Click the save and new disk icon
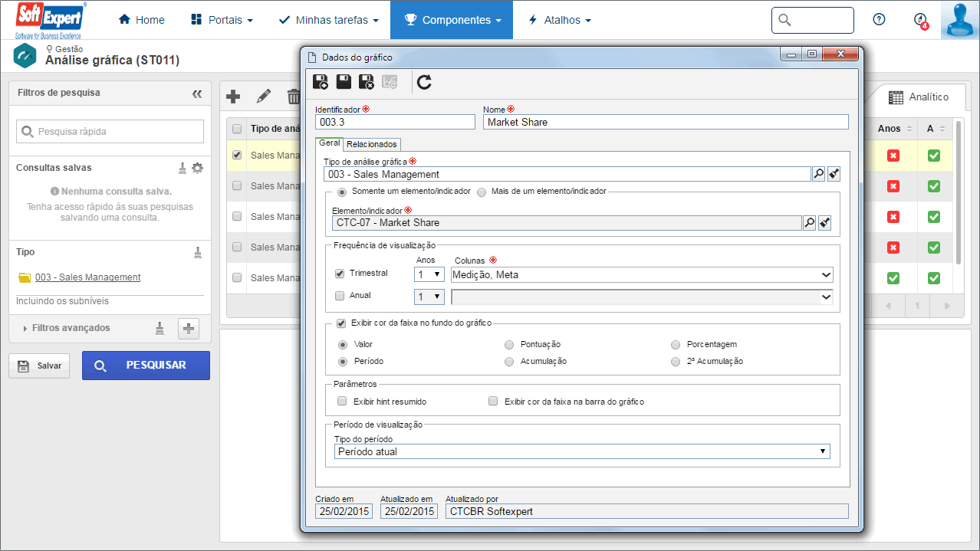The width and height of the screenshot is (980, 551). 322,82
